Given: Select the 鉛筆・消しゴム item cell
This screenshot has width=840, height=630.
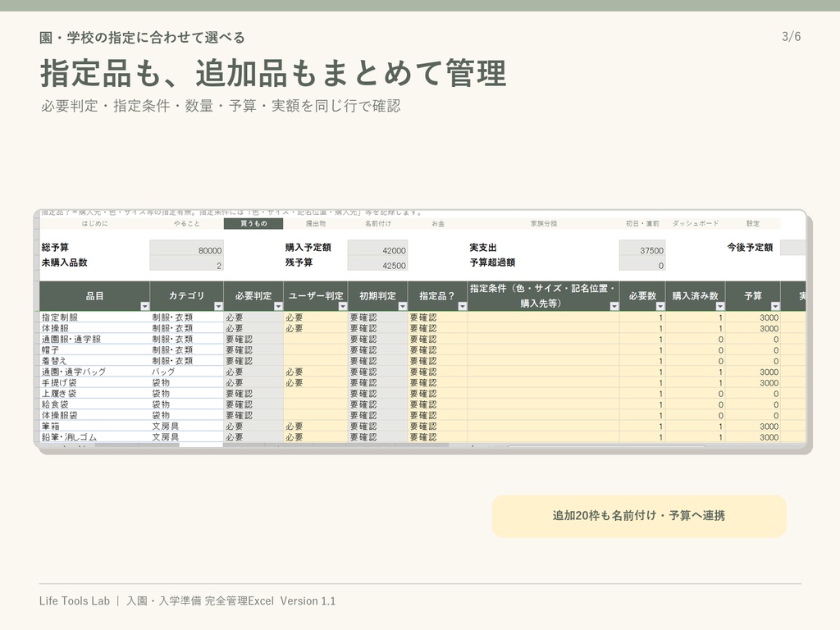Looking at the screenshot, I should point(95,437).
